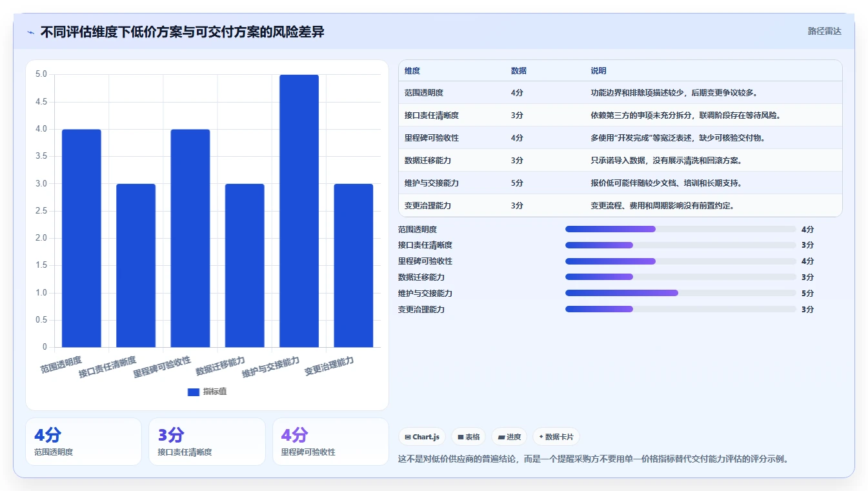This screenshot has height=491, width=868.
Task: Click the 数据 column header
Action: coord(518,71)
